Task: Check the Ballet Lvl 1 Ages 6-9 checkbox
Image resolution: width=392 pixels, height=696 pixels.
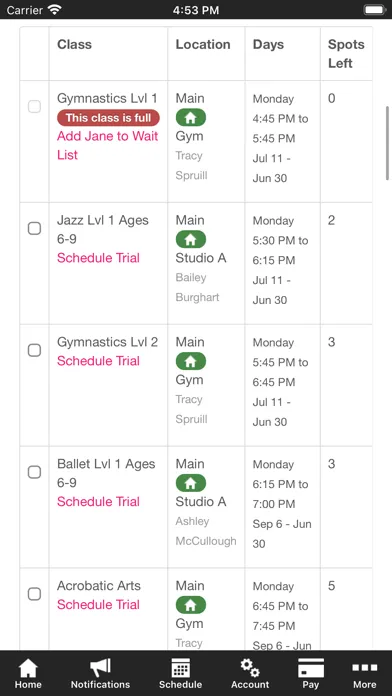Action: click(x=34, y=472)
